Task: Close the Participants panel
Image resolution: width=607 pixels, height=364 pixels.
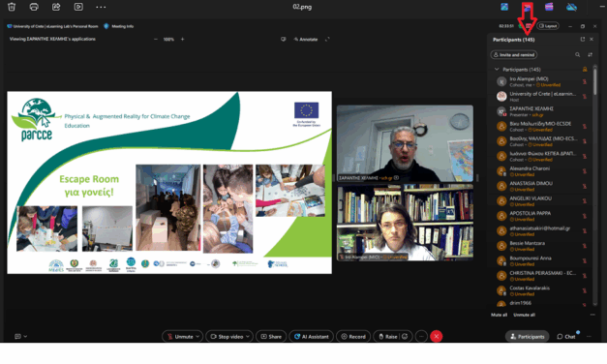Action: click(592, 39)
